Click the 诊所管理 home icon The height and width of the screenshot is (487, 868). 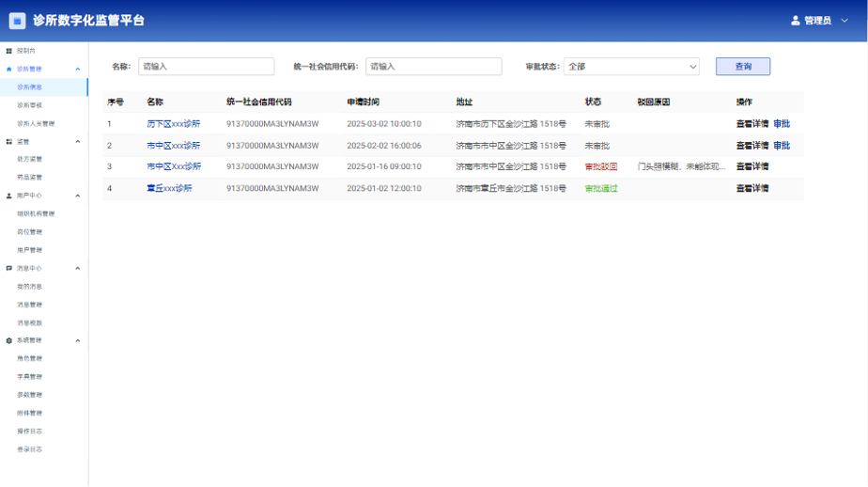[9, 69]
